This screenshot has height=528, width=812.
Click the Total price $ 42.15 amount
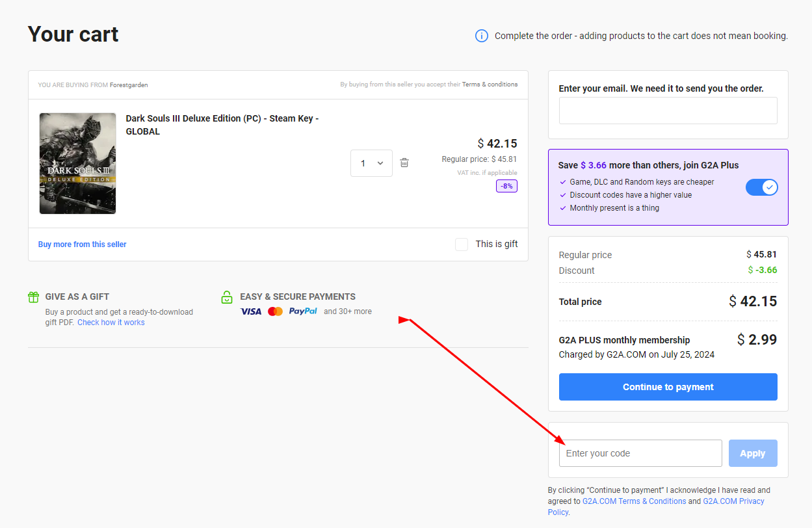tap(753, 301)
